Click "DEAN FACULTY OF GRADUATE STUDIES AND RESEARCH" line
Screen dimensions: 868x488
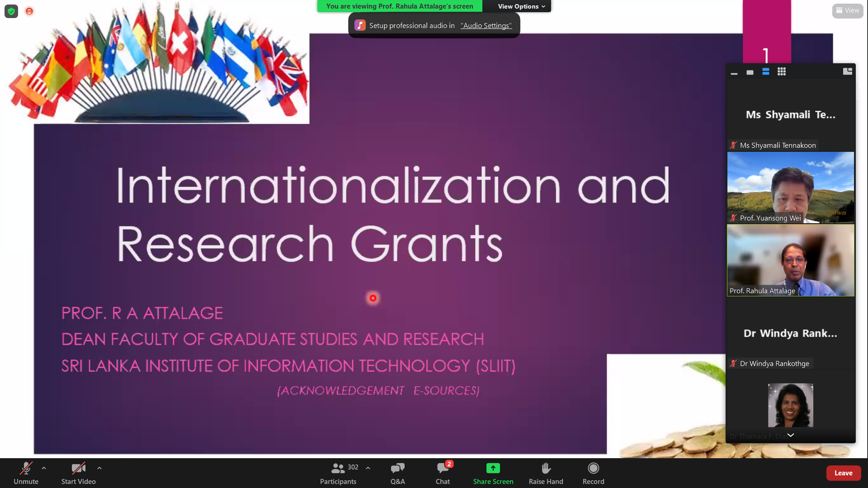[273, 339]
